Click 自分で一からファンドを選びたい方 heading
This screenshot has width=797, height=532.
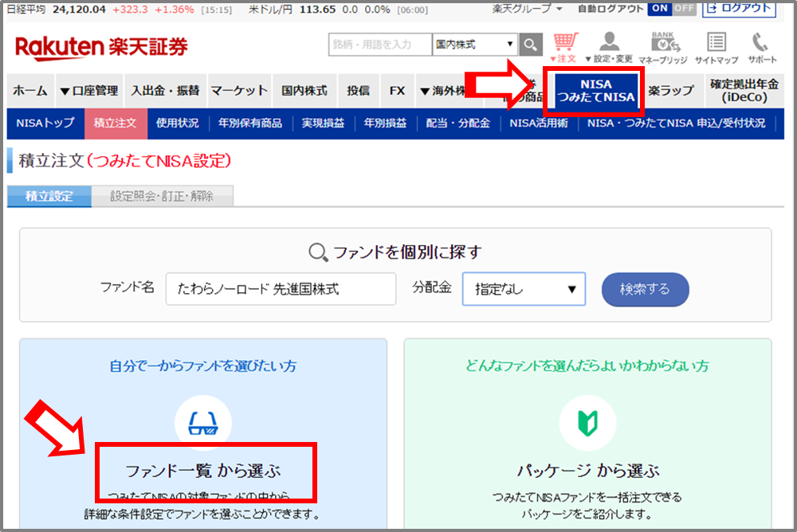pos(203,366)
